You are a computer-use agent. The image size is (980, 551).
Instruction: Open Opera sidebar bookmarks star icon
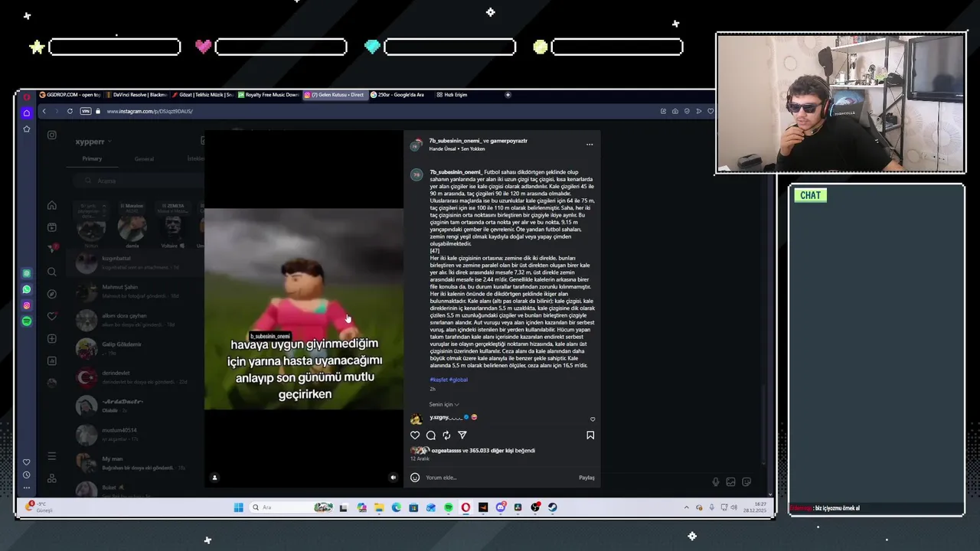27,129
